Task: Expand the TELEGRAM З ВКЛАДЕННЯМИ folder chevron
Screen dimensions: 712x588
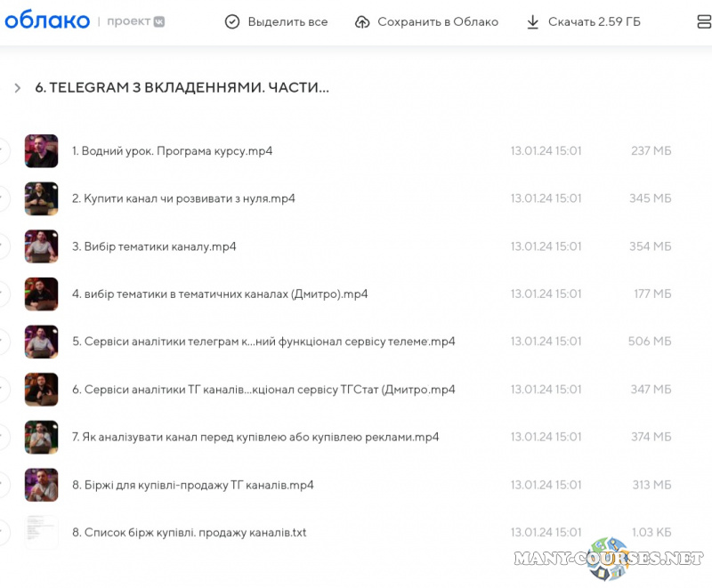Action: click(17, 88)
